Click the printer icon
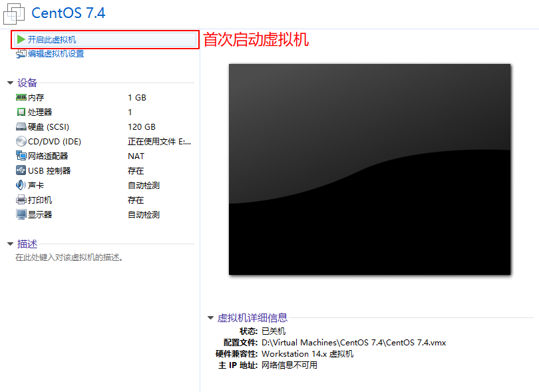539x392 pixels. pos(21,200)
